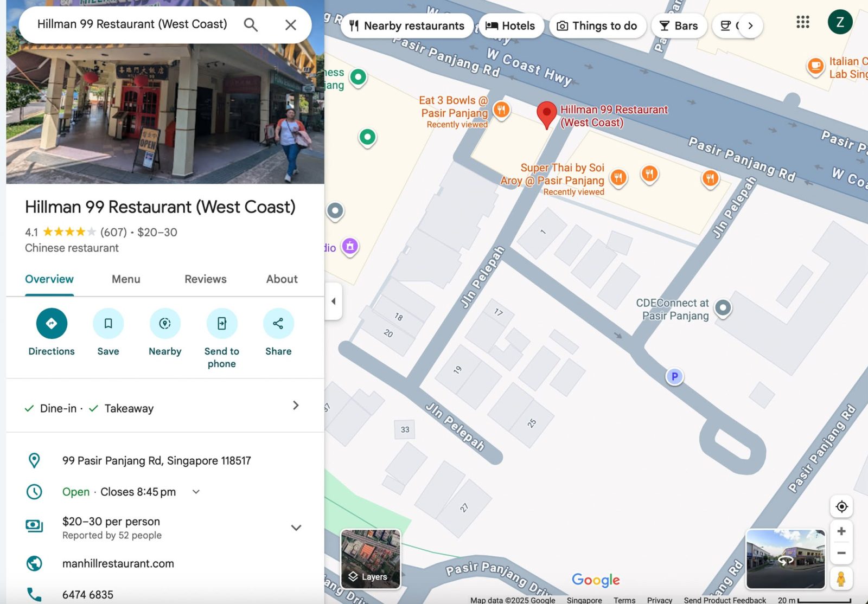
Task: Filter by Things to do chip
Action: (x=597, y=25)
